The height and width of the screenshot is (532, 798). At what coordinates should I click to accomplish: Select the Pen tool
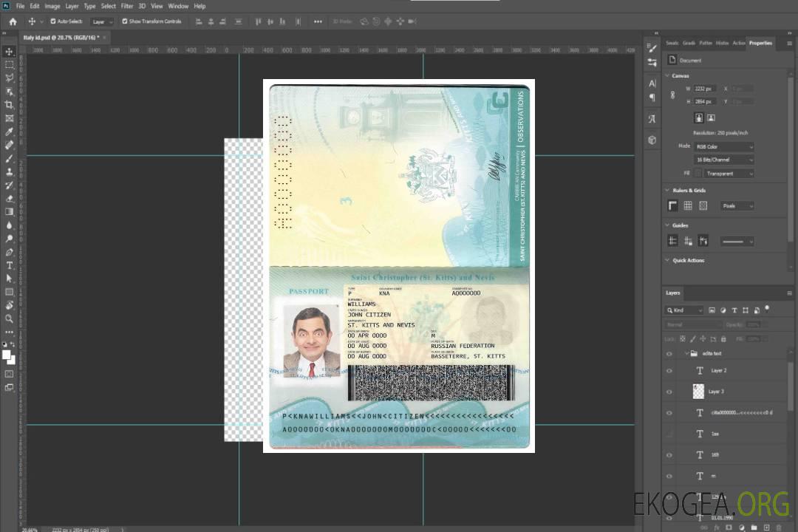(x=9, y=252)
